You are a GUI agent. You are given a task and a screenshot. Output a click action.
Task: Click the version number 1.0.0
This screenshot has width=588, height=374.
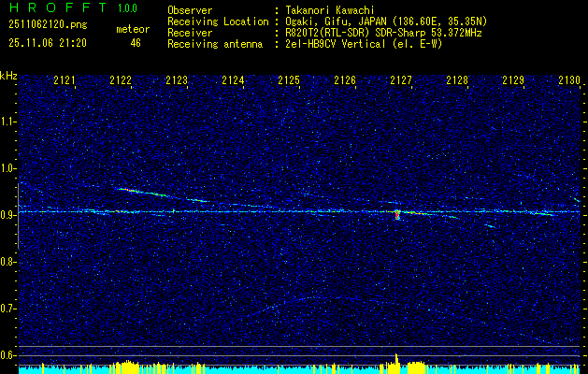[127, 8]
